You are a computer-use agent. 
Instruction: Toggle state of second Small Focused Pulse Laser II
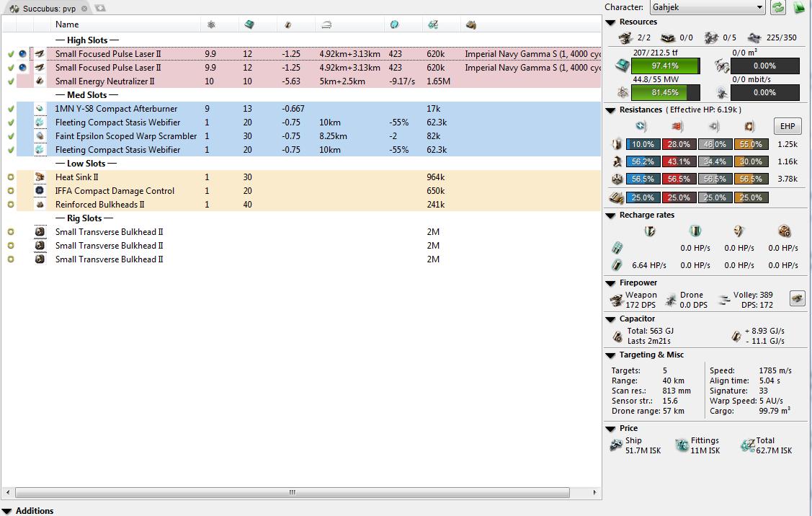10,67
